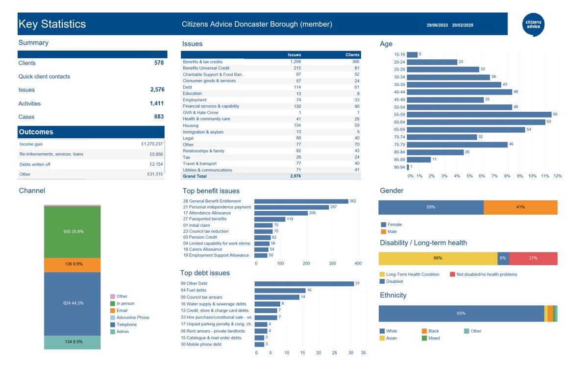Select the 60-64 age bar
The width and height of the screenshot is (588, 370).
(x=476, y=122)
